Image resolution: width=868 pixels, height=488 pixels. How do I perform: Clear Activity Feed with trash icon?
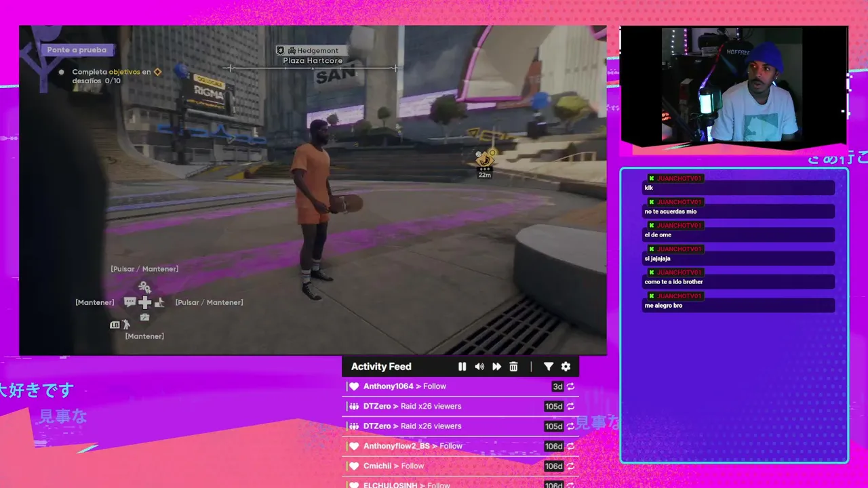[513, 367]
